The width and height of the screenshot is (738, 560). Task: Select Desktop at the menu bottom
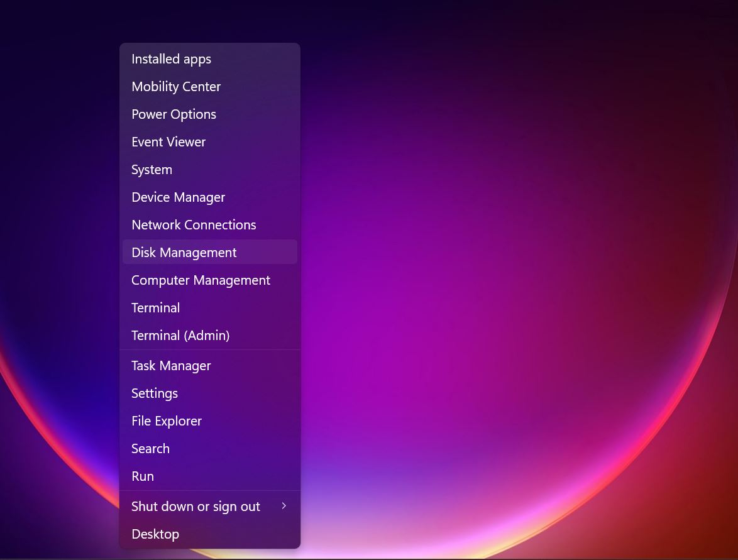(x=209, y=534)
